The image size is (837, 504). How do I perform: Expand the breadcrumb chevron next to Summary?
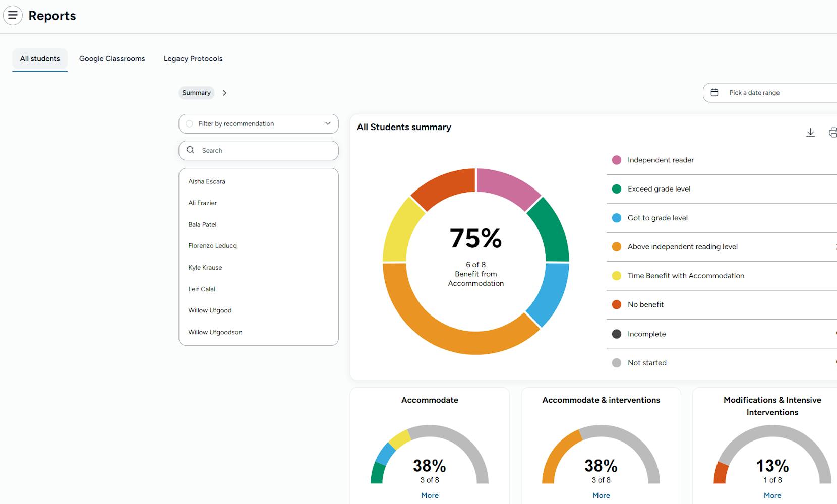pos(224,93)
